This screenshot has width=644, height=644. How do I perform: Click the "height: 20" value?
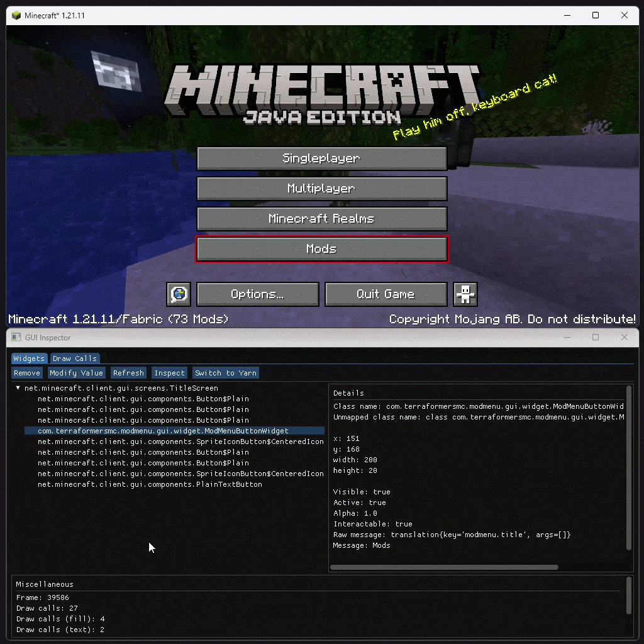(x=355, y=470)
